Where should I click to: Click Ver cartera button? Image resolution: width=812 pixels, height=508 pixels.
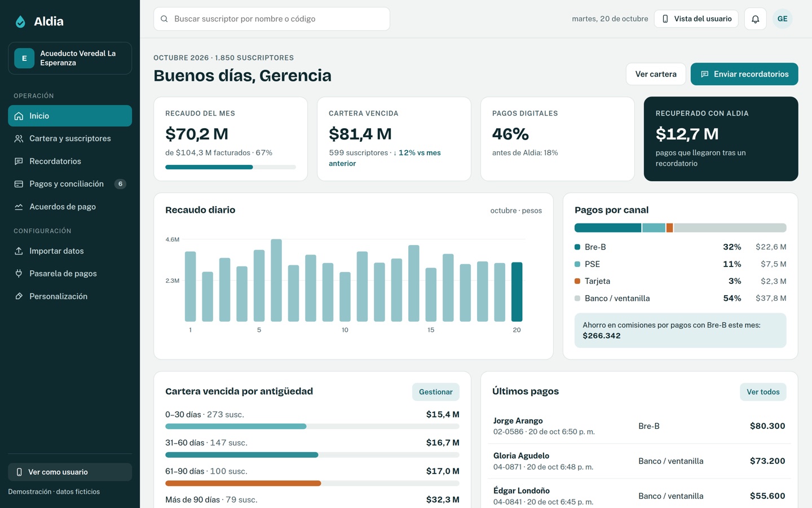(656, 74)
